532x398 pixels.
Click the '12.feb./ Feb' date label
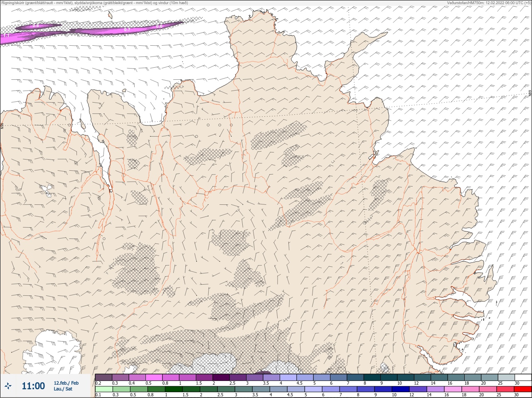coord(66,383)
